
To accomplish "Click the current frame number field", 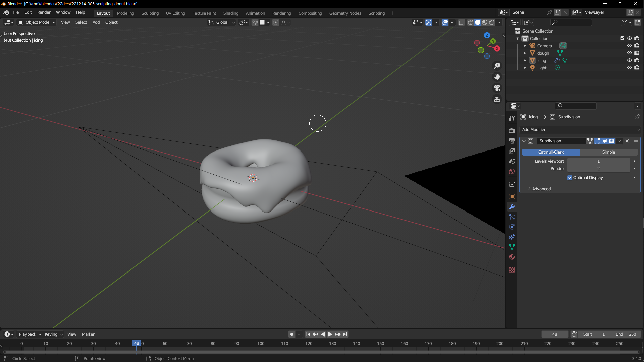I will 555,334.
